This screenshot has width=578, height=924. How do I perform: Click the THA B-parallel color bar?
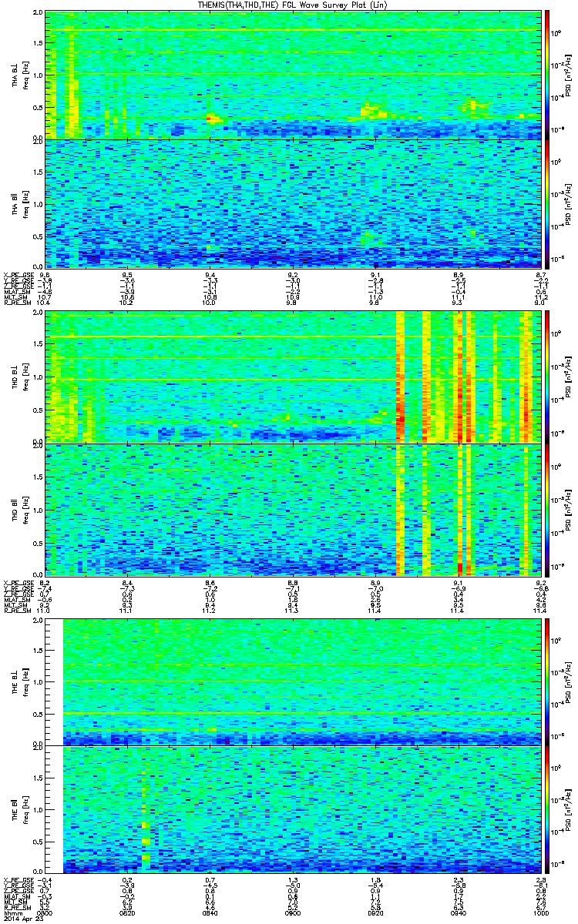point(547,203)
